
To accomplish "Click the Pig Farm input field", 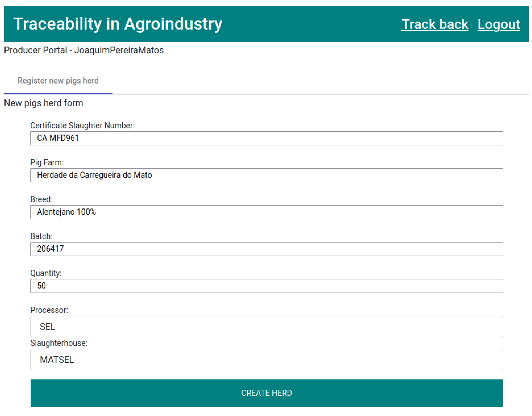I will point(266,175).
